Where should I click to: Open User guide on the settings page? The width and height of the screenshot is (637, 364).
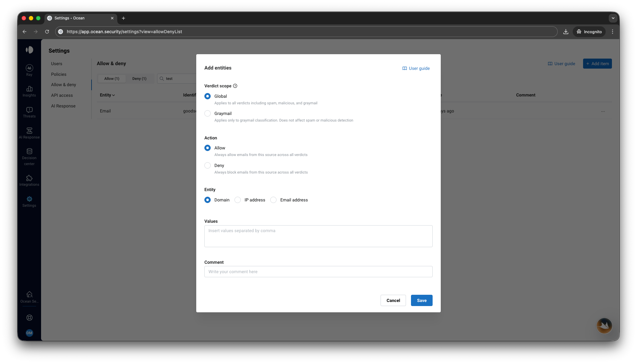(561, 64)
